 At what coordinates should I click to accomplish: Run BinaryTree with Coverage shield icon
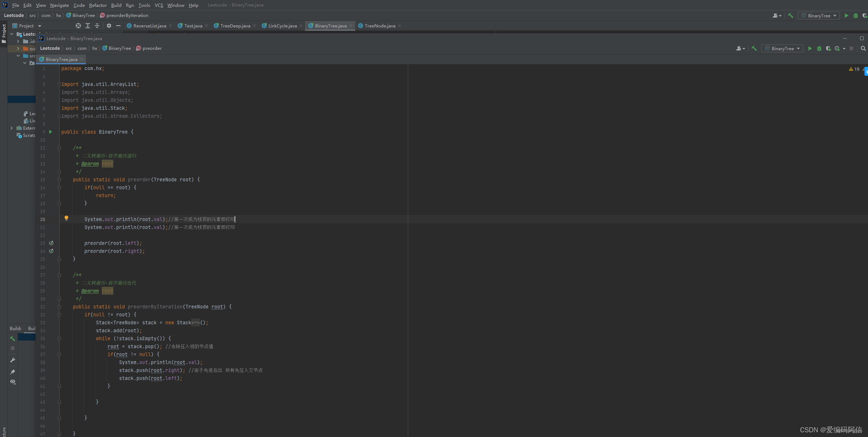coord(828,48)
